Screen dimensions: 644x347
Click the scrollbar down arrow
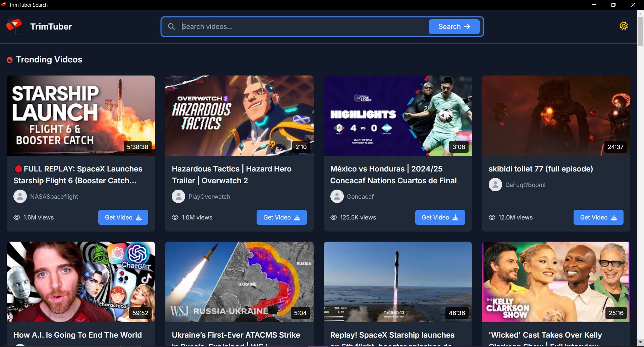tap(640, 342)
